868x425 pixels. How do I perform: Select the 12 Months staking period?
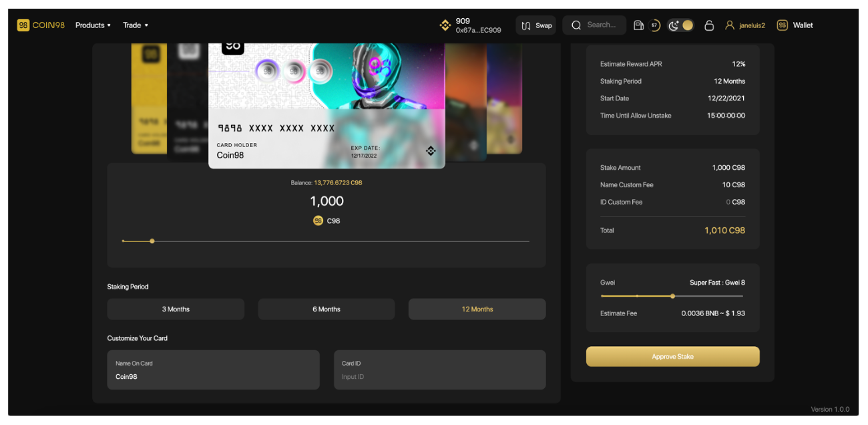[477, 309]
